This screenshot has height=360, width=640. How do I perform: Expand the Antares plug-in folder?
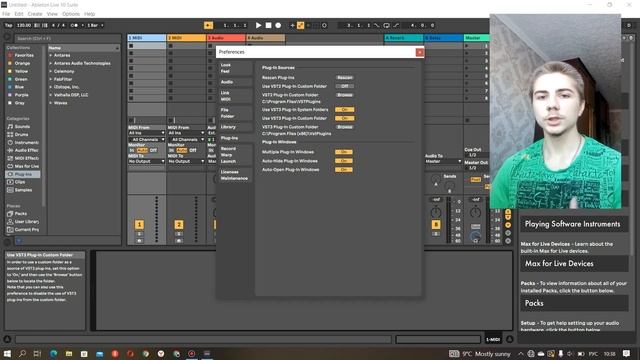click(x=51, y=55)
